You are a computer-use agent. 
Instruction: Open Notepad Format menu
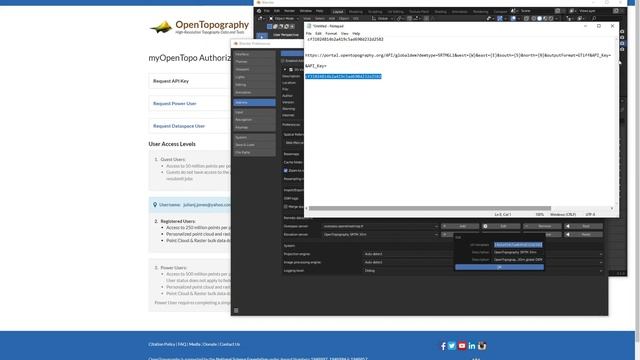coord(331,33)
